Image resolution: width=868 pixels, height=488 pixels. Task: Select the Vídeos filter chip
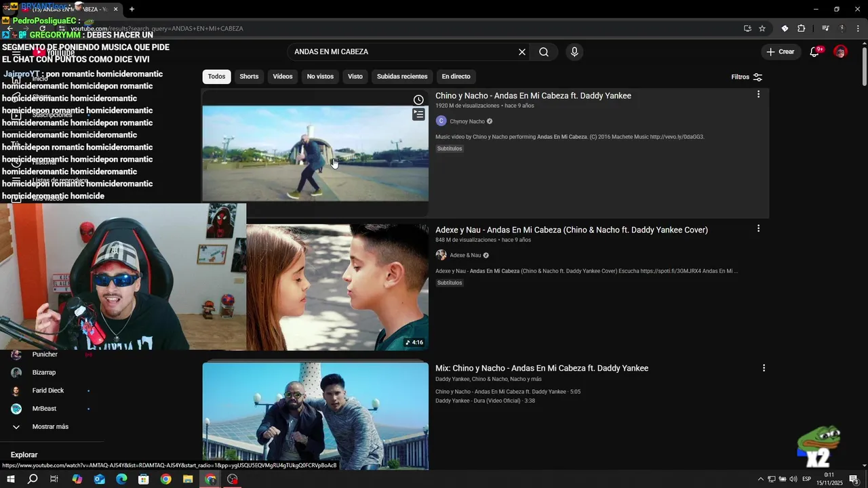[x=283, y=77]
